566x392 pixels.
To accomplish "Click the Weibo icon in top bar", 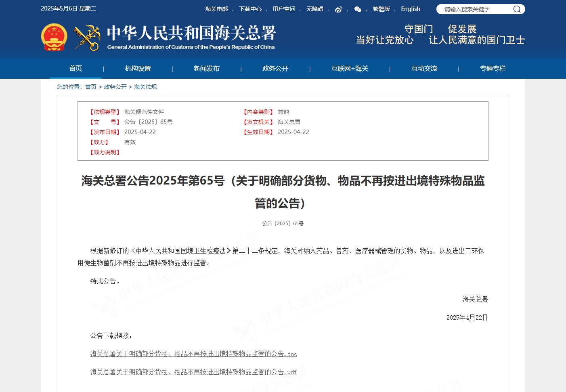I will [x=338, y=9].
